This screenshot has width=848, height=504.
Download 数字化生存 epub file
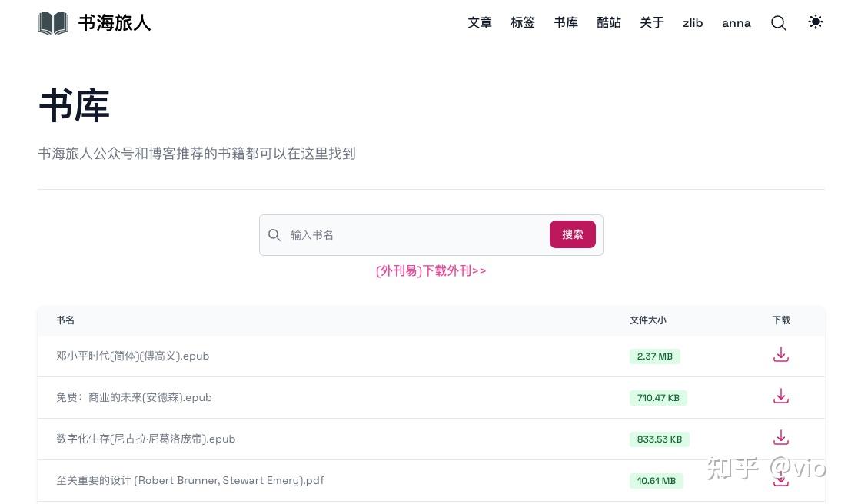coord(780,438)
